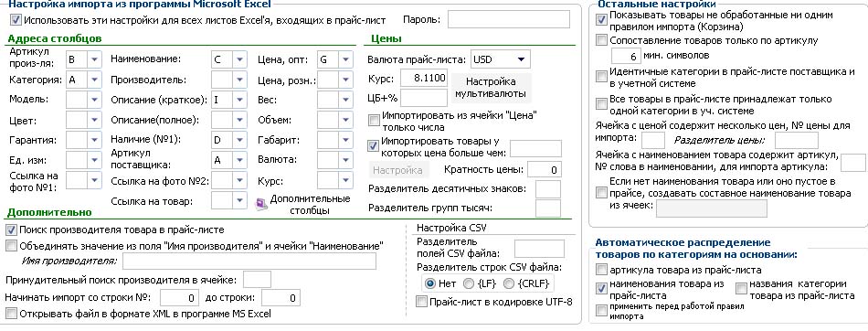Click the ЦБ+% input field
Viewport: 868px width, 331px height.
423,98
